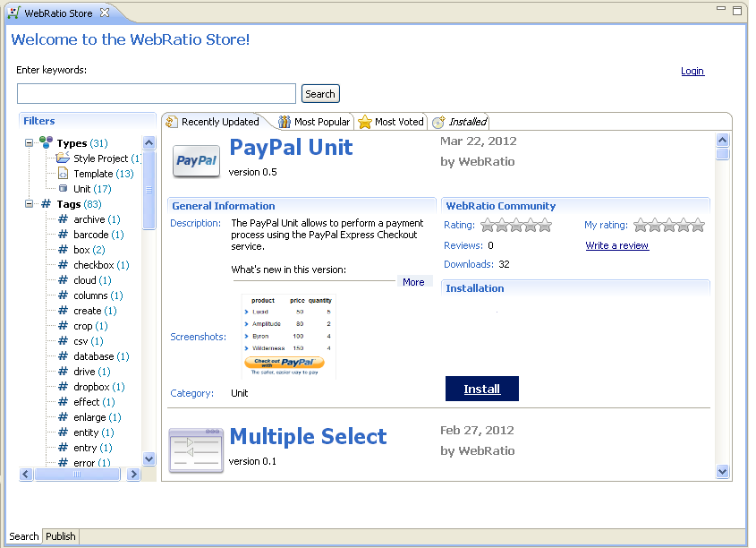This screenshot has width=756, height=548.
Task: Open the PayPal checkout screenshot thumbnail
Action: (288, 336)
